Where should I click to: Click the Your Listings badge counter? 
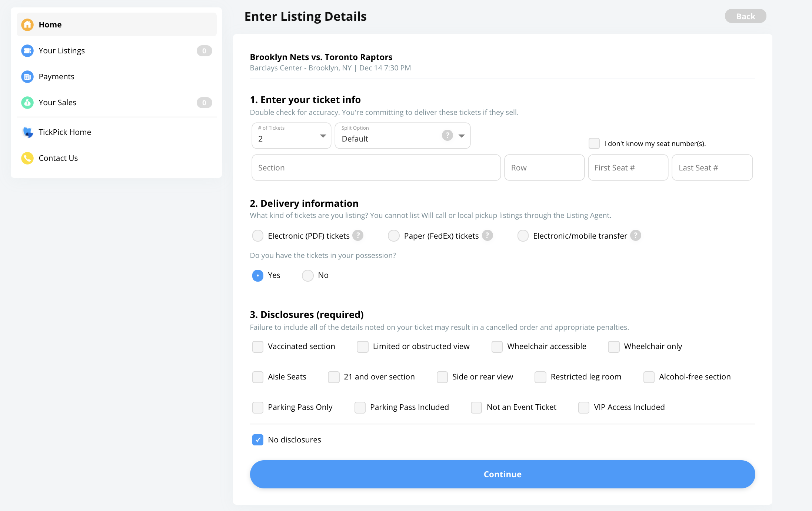204,51
